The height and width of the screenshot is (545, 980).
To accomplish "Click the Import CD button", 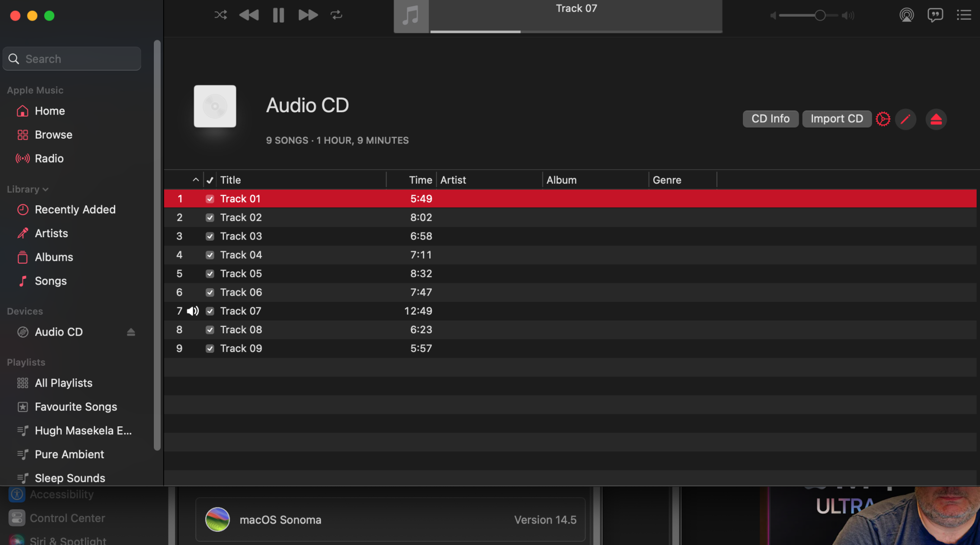I will [836, 119].
